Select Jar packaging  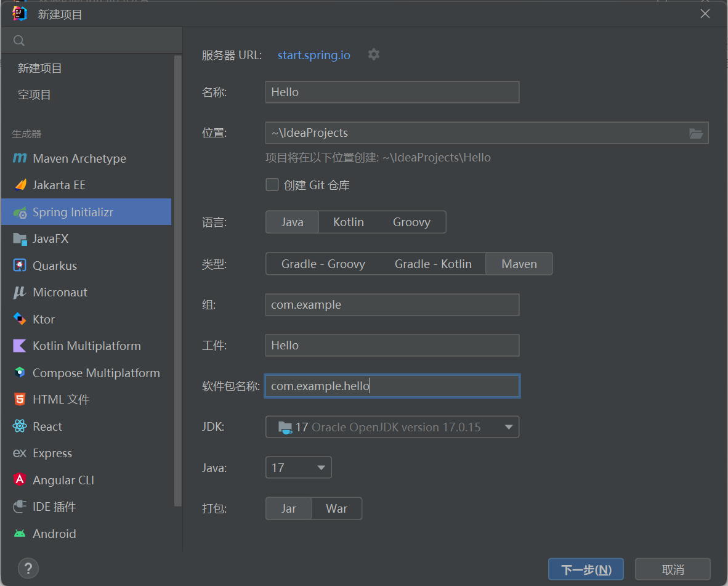(x=288, y=508)
